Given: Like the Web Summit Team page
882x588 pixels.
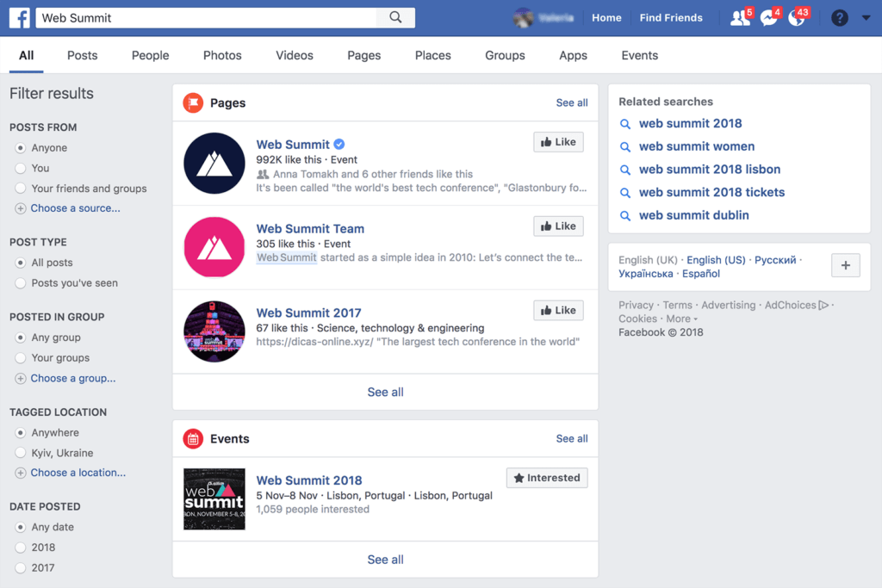Looking at the screenshot, I should (558, 226).
